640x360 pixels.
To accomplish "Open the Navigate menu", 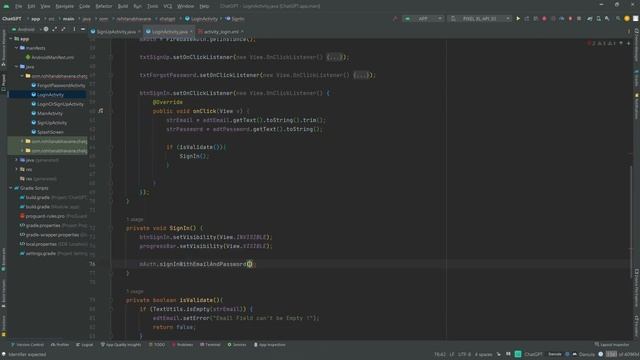I will pyautogui.click(x=64, y=6).
